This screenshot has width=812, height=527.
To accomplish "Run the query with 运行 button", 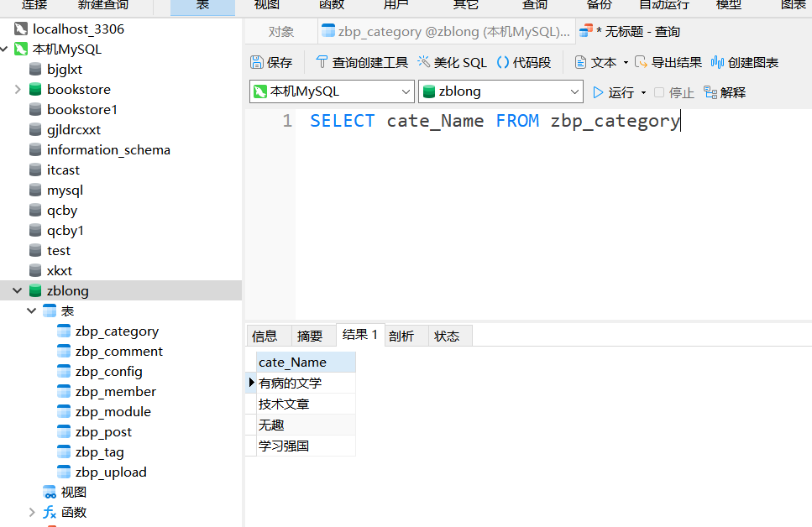I will [x=614, y=92].
